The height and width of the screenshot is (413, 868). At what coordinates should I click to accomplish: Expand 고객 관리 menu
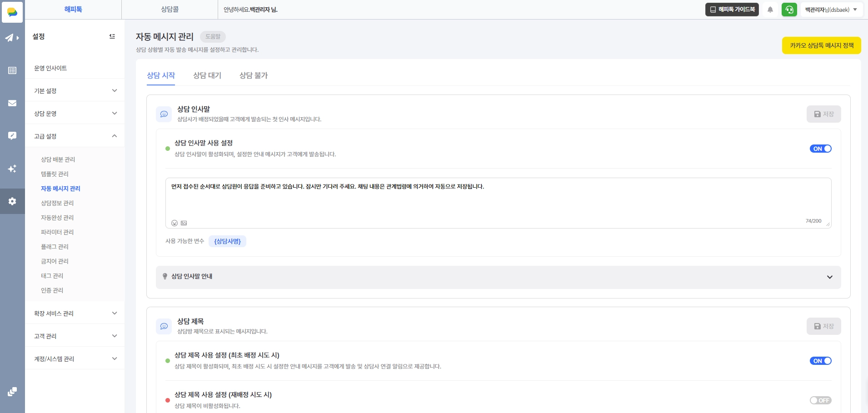75,336
